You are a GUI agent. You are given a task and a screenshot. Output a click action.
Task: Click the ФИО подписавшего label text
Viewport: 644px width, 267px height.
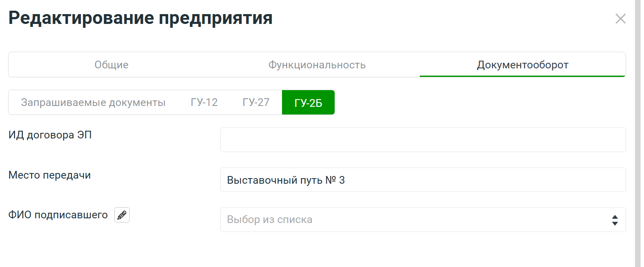(58, 215)
